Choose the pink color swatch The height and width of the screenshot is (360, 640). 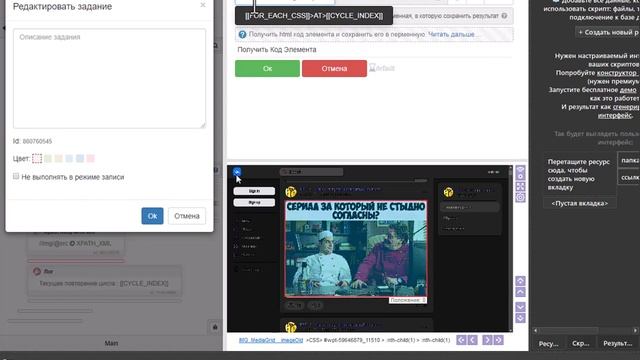coord(91,158)
